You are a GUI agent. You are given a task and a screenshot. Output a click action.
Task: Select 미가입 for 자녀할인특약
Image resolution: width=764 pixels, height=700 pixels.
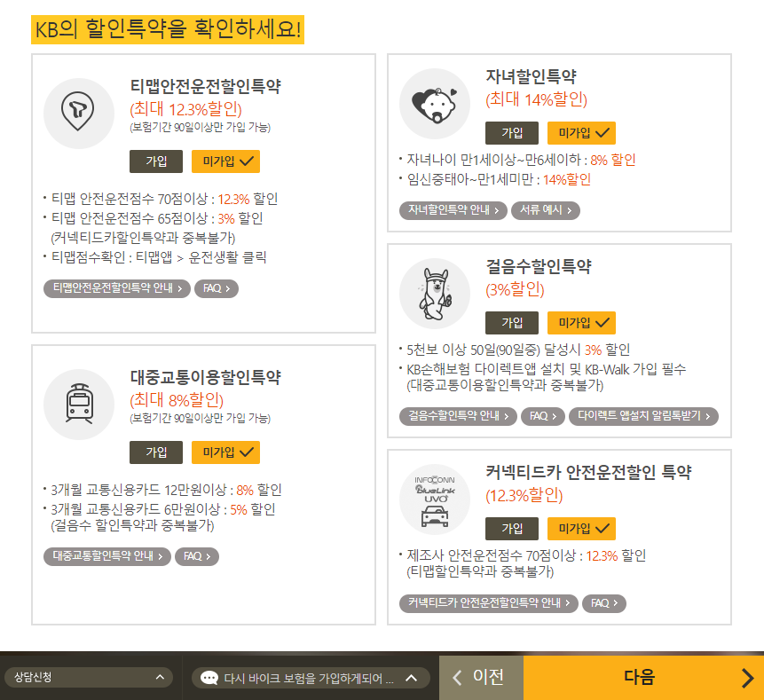(x=581, y=133)
